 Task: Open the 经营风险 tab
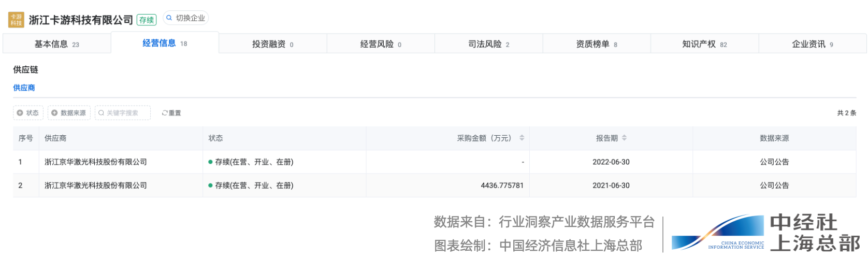(x=381, y=44)
